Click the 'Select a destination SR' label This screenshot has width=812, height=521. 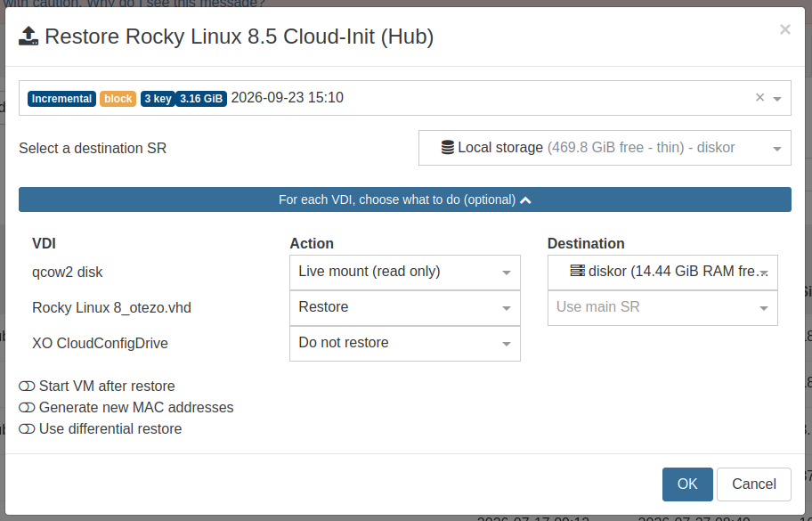point(93,148)
